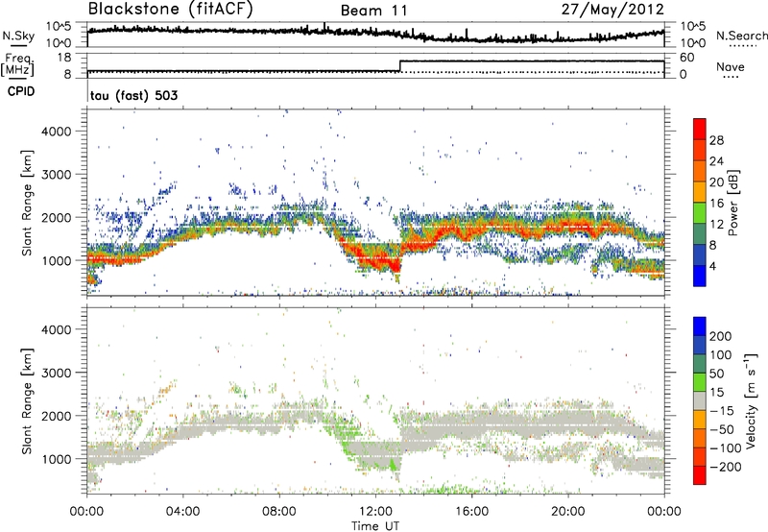Click the '04:00' time axis label
The width and height of the screenshot is (768, 532).
pyautogui.click(x=182, y=512)
